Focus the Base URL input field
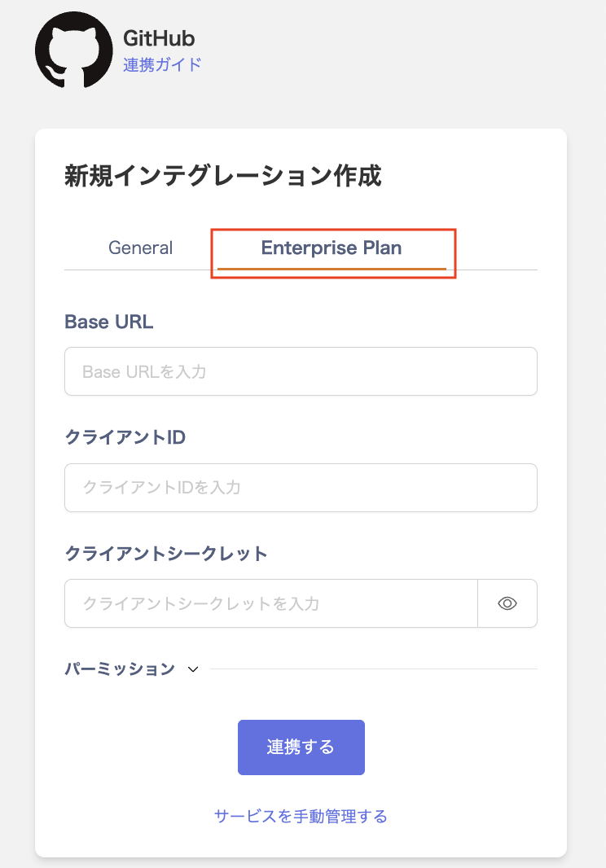Viewport: 606px width, 868px height. [x=301, y=372]
